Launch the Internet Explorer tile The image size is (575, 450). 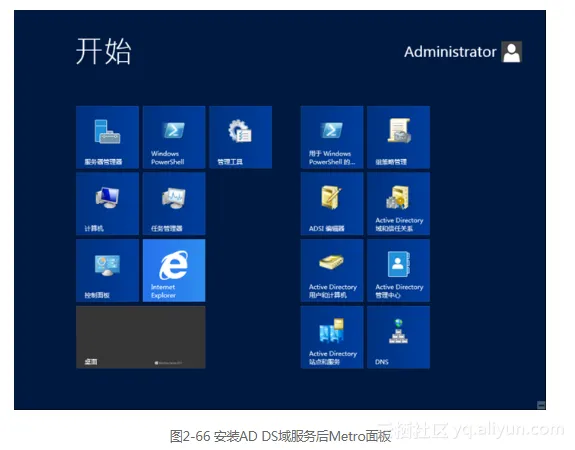[174, 271]
